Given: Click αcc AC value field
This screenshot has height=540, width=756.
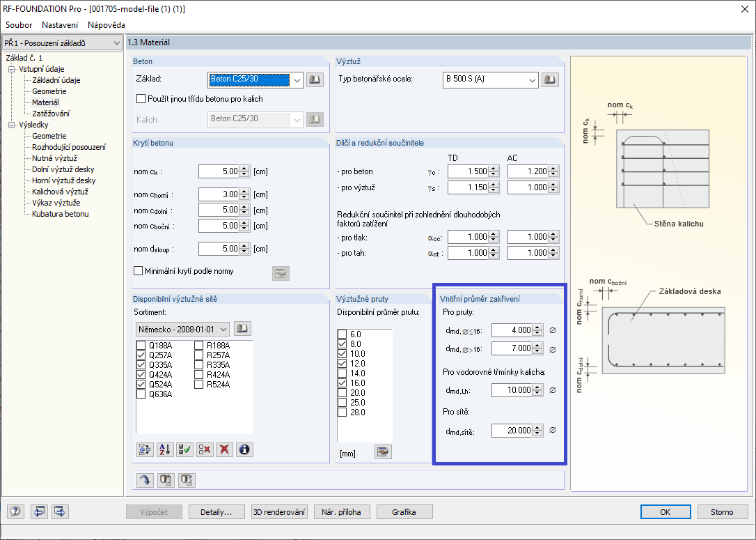Looking at the screenshot, I should coord(528,237).
